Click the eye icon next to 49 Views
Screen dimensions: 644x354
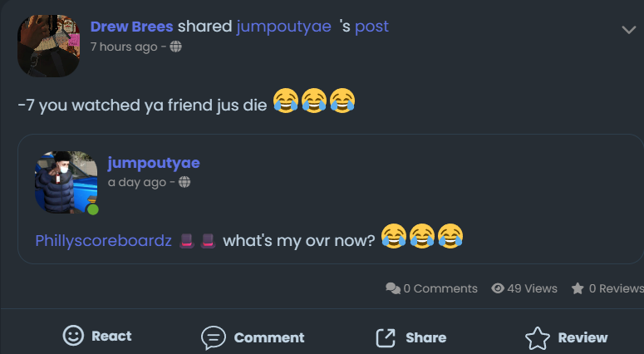pos(498,288)
